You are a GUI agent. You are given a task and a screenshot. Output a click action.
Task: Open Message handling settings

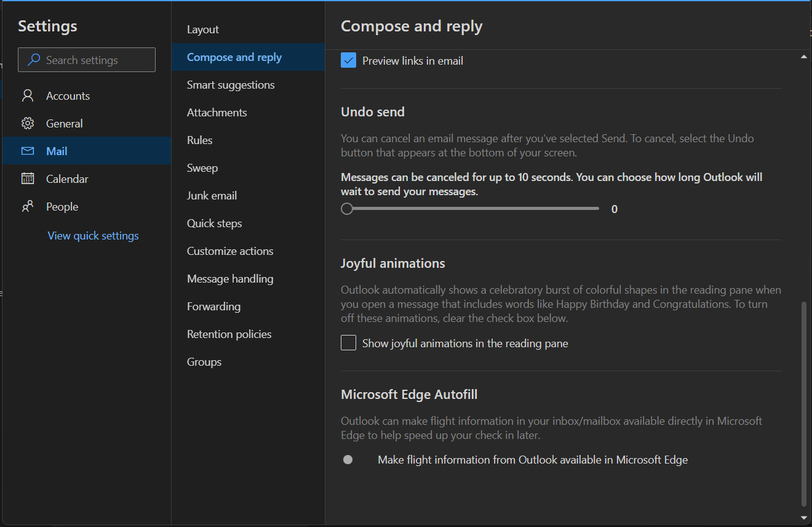pos(248,278)
